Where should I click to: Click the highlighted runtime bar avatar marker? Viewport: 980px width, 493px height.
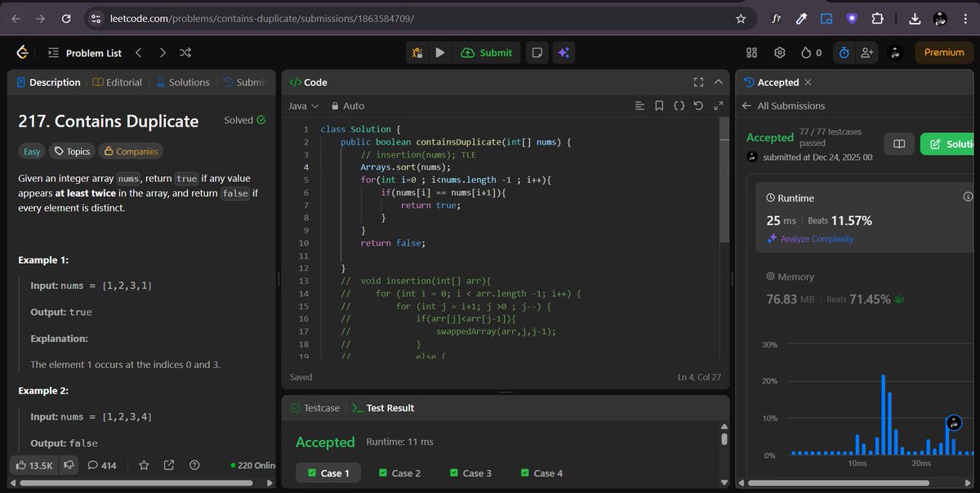(954, 423)
